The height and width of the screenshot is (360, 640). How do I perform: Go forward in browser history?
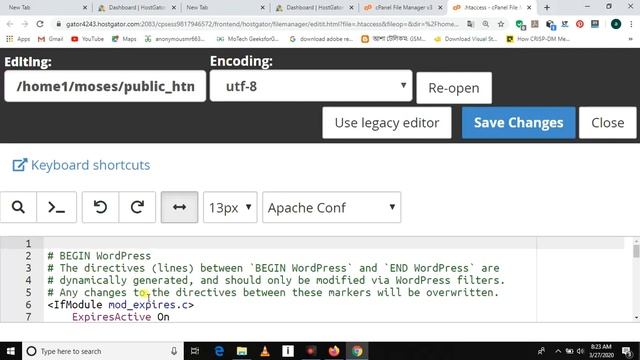25,24
